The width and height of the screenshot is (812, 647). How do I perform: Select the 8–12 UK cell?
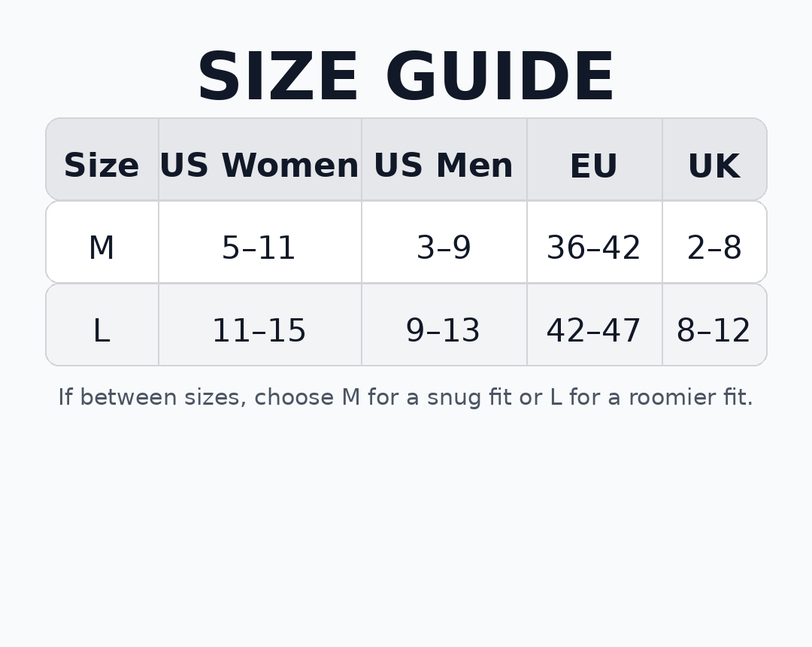tap(714, 332)
